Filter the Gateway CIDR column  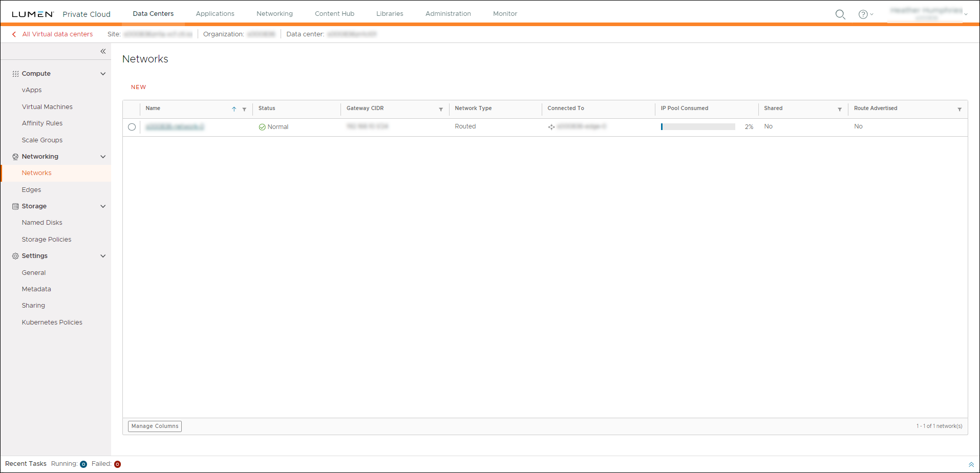pos(441,109)
